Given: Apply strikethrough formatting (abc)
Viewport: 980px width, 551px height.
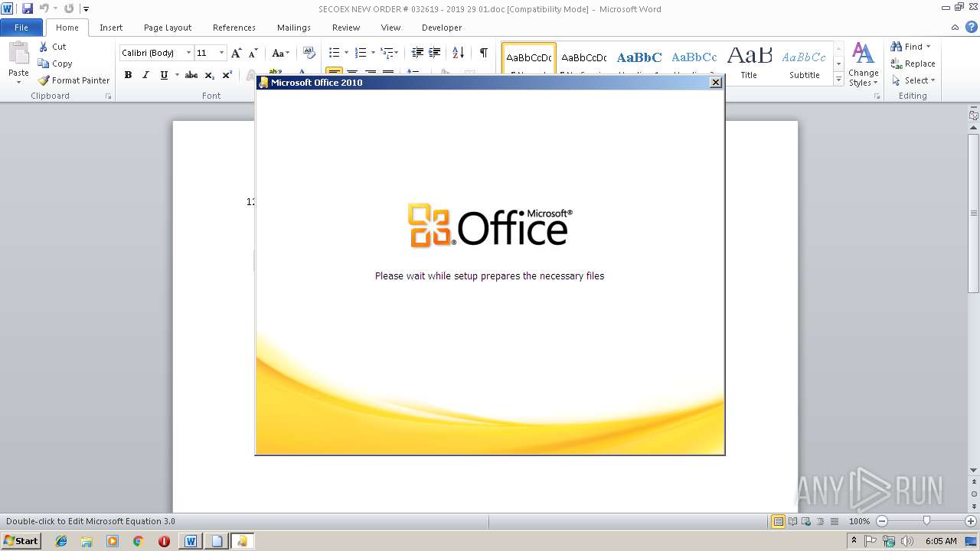Looking at the screenshot, I should click(191, 75).
